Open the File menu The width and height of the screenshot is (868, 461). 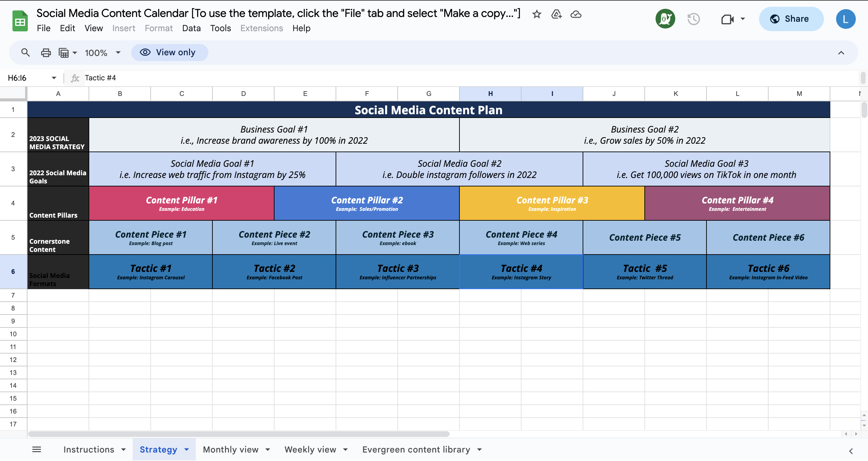click(43, 28)
